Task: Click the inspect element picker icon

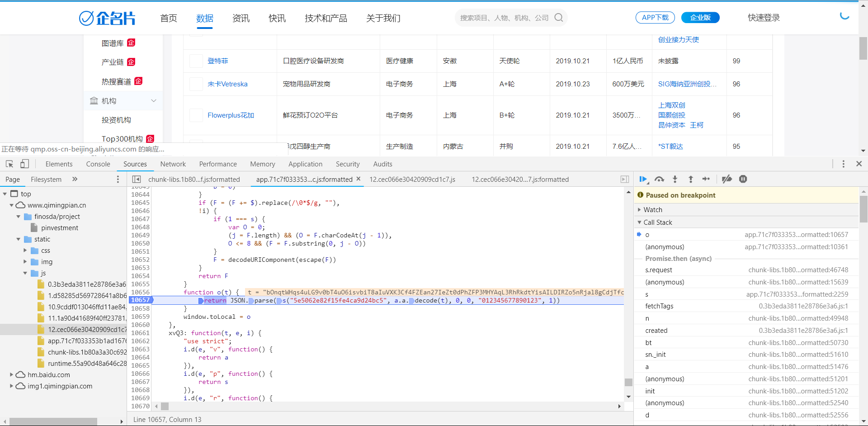Action: 9,164
